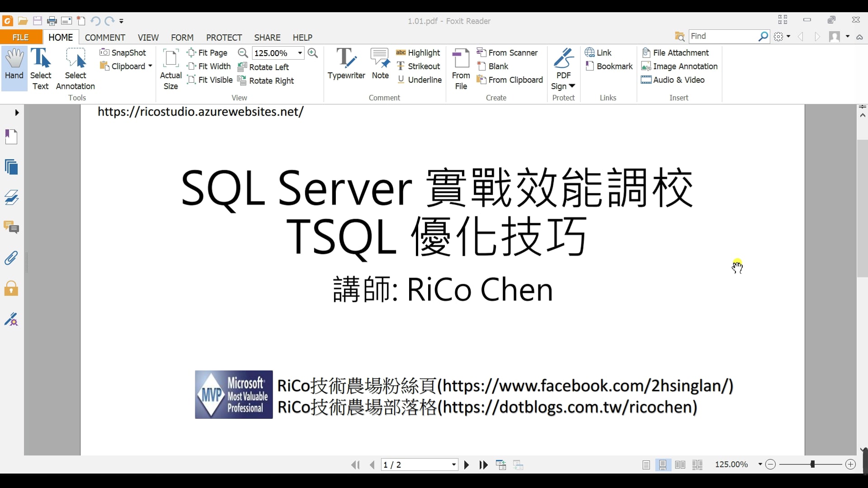Open the zoom percentage dropdown in ribbon
The height and width of the screenshot is (488, 868).
coord(300,53)
